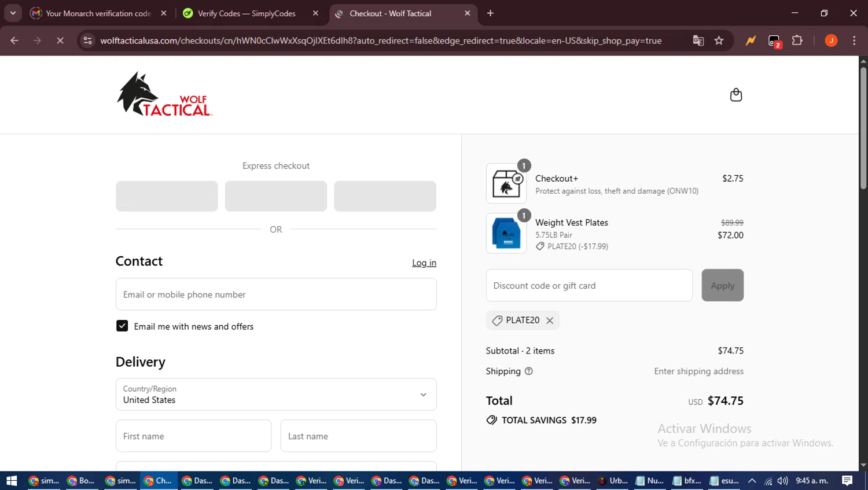Open the Ch... Chrome taskbar window
The width and height of the screenshot is (868, 490).
coord(158,481)
